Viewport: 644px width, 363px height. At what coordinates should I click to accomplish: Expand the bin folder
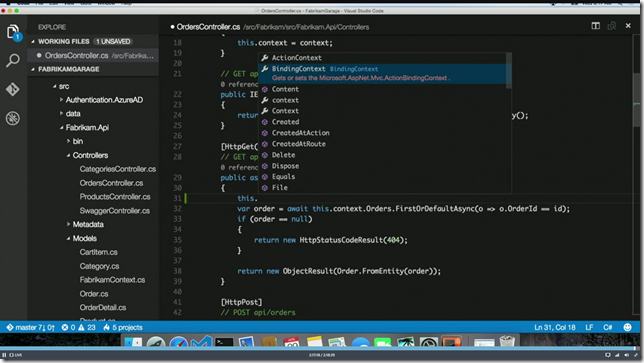(68, 141)
